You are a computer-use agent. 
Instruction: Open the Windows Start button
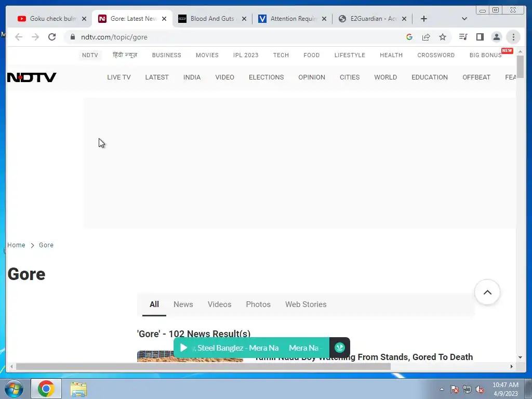(14, 389)
